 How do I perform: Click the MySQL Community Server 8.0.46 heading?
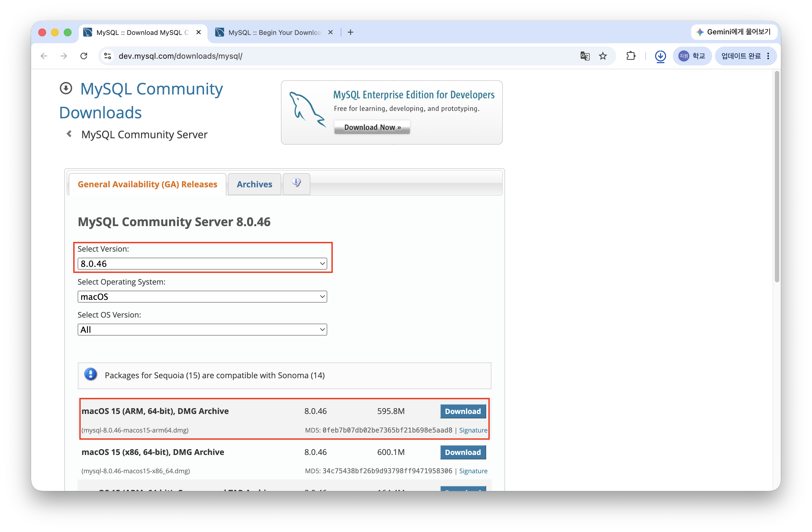(174, 222)
